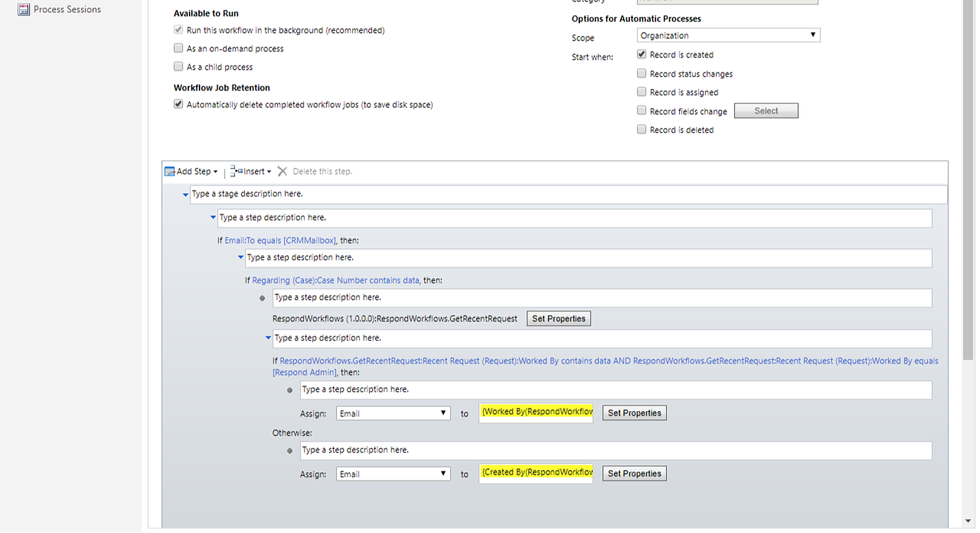
Task: Open the RespondWorkflows.GetRecentRequest Worked By condition link
Action: coord(605,366)
